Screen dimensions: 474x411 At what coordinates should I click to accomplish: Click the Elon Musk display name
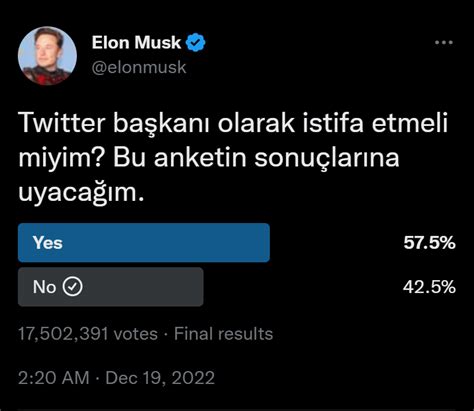click(136, 43)
